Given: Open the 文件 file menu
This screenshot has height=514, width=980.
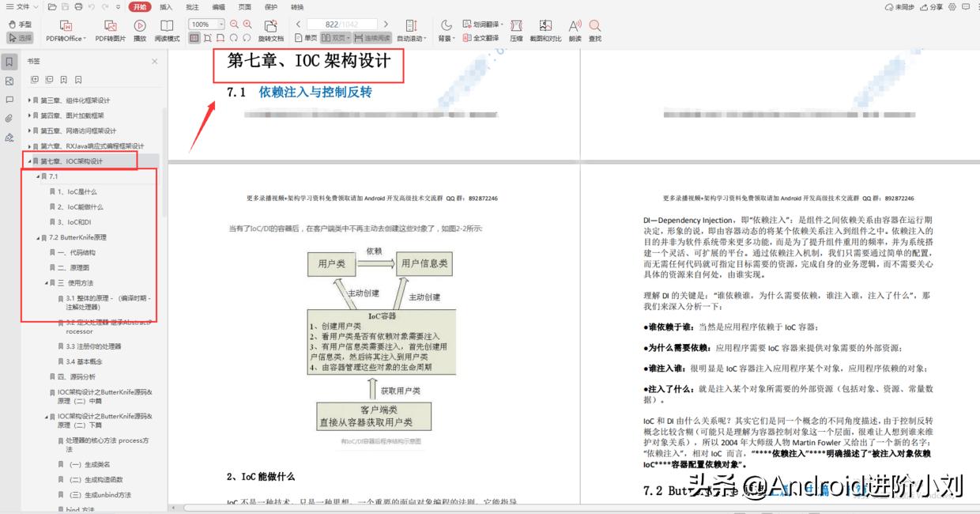Looking at the screenshot, I should tap(21, 7).
